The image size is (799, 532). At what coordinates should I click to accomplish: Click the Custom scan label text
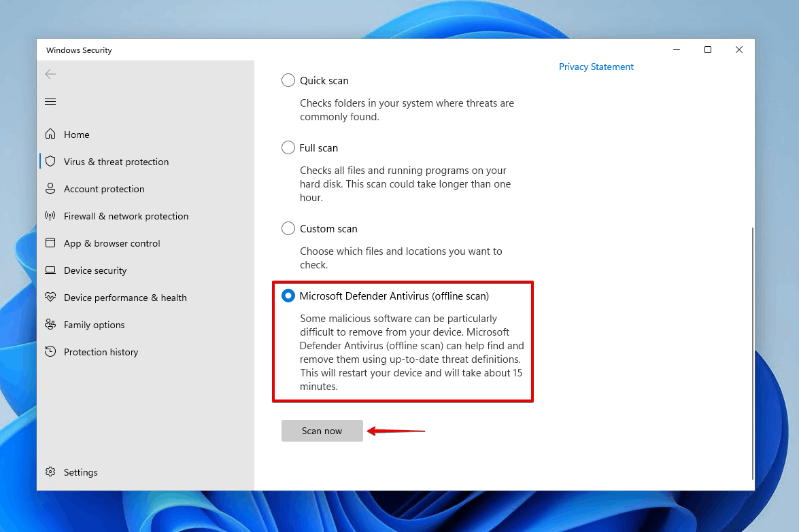pyautogui.click(x=328, y=228)
